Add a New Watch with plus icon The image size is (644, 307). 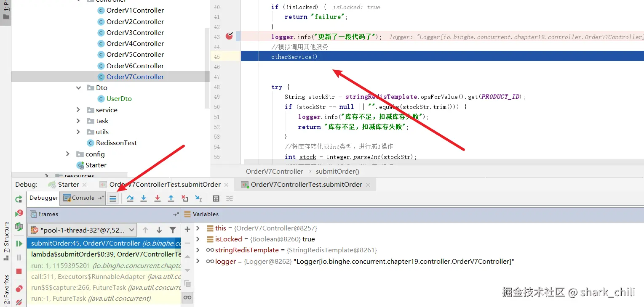[187, 229]
